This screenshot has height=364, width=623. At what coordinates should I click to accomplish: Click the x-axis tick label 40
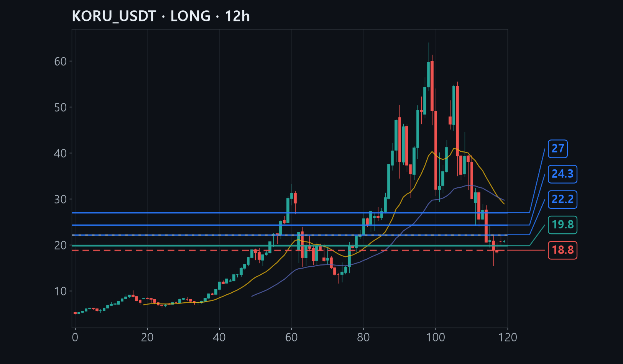219,337
